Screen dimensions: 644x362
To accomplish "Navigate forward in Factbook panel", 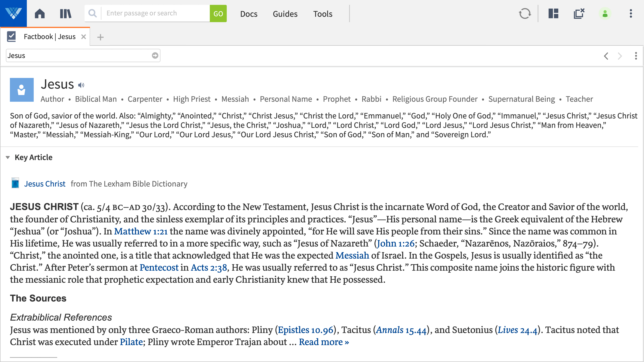I will (x=620, y=56).
